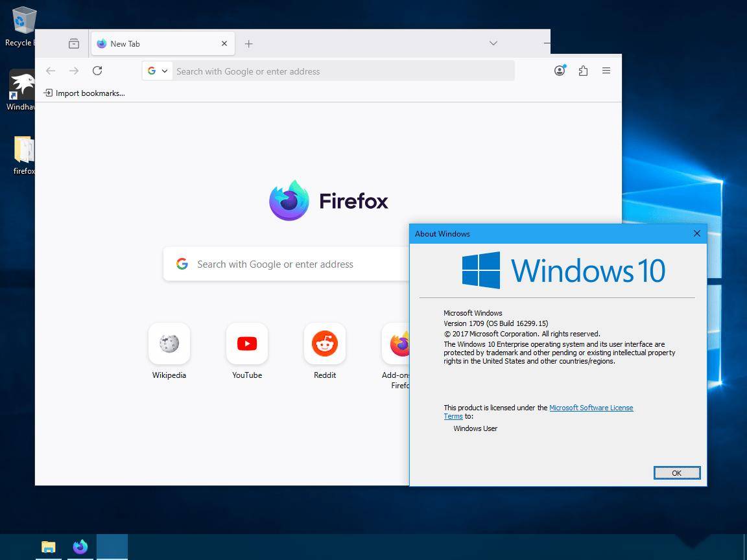This screenshot has width=747, height=560.
Task: Open the Google search engine dropdown in address bar
Action: [x=157, y=71]
